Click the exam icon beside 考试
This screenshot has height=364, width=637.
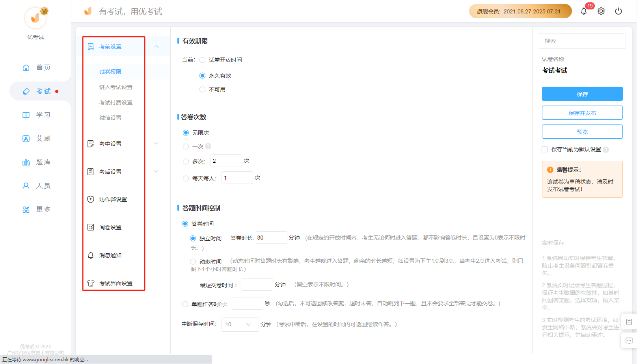pyautogui.click(x=26, y=91)
